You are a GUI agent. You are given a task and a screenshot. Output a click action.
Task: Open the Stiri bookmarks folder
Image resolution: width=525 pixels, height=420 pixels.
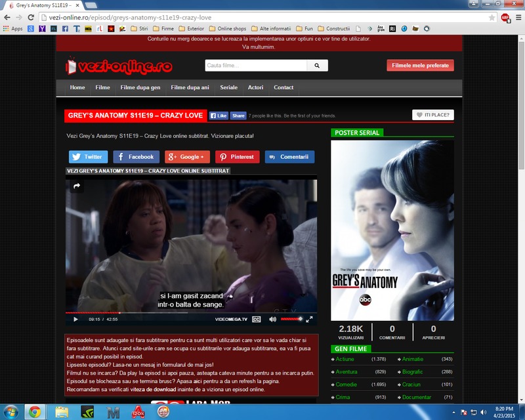[x=139, y=28]
